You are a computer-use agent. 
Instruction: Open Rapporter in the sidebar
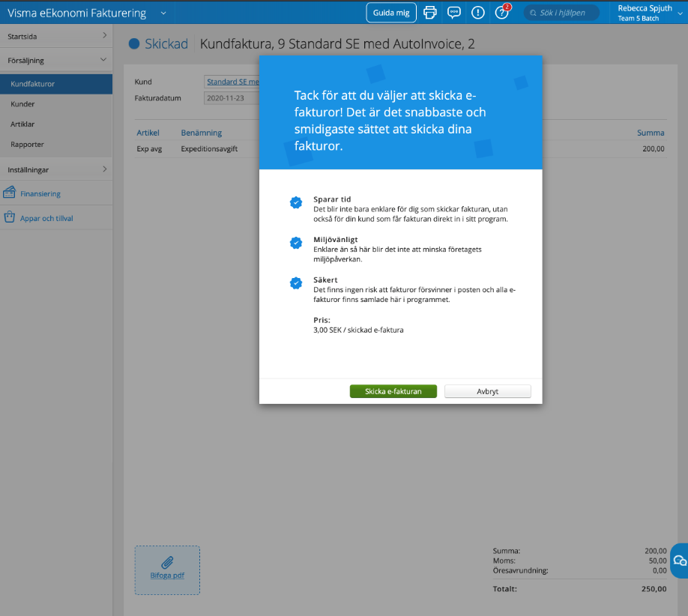click(x=27, y=144)
